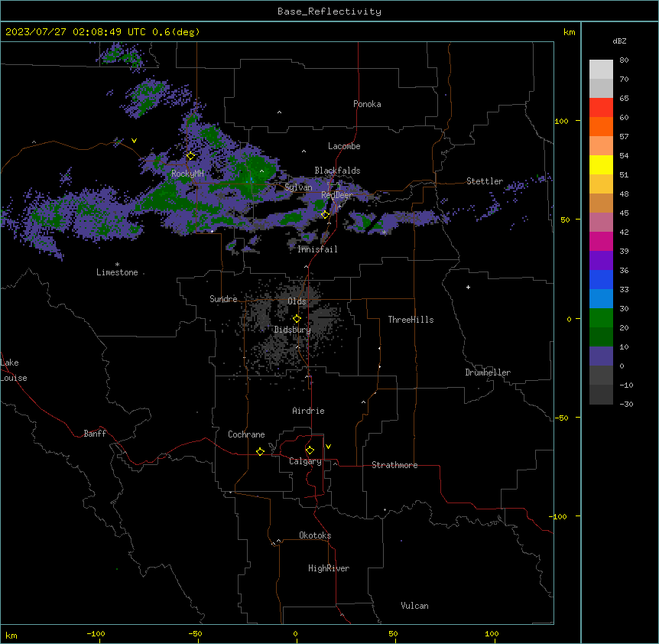Click the -100 tick label on the right axis
Image resolution: width=659 pixels, height=644 pixels.
[x=559, y=516]
